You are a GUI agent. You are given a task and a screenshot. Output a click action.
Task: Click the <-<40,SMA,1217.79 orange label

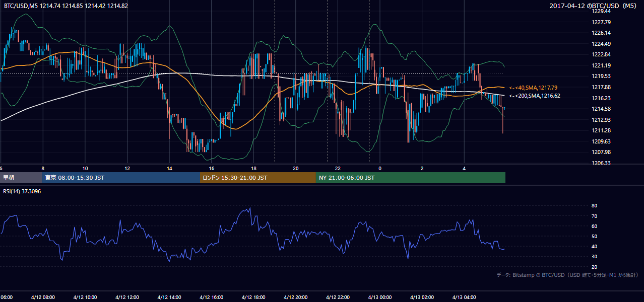pos(533,88)
